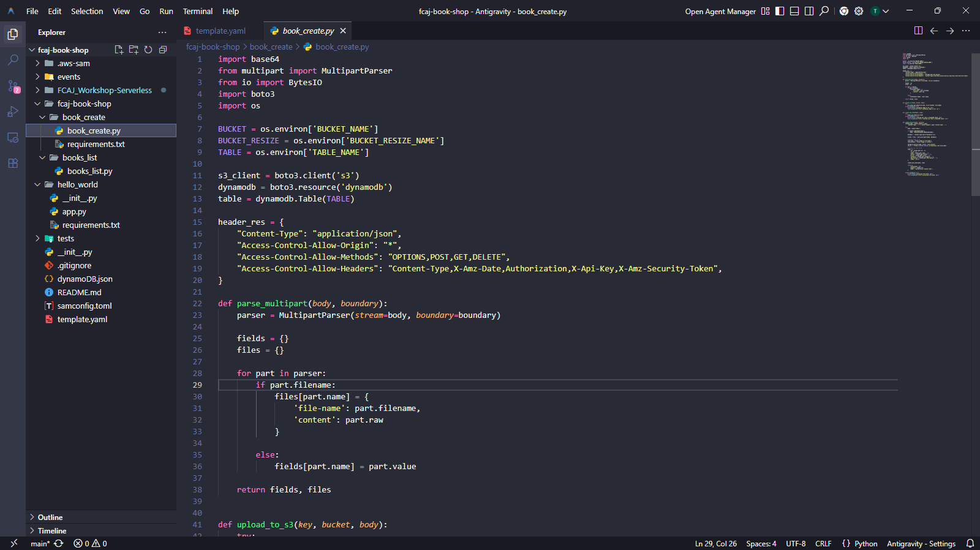The height and width of the screenshot is (550, 980).
Task: Click book_create breadcrumb folder
Action: (x=271, y=47)
